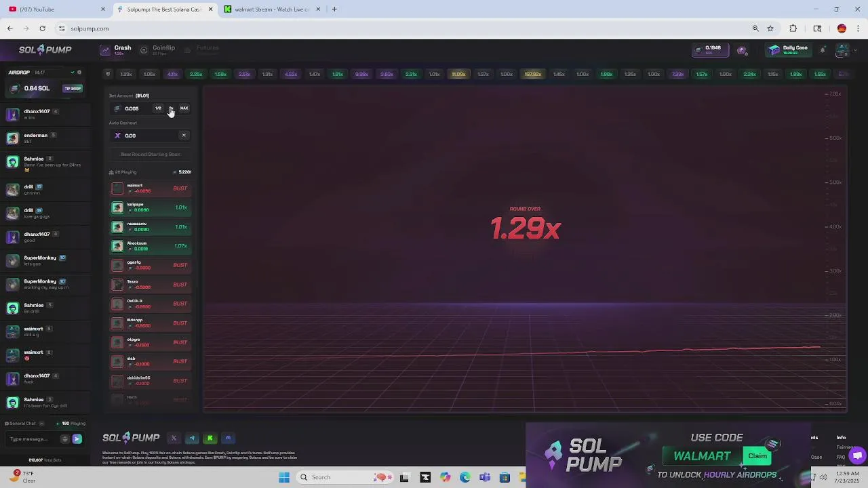This screenshot has width=868, height=488.
Task: Open a new browser tab
Action: click(x=334, y=9)
